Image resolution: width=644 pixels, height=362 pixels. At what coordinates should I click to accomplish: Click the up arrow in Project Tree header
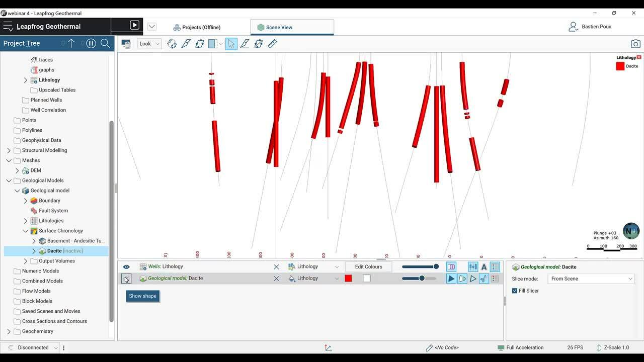(x=71, y=43)
